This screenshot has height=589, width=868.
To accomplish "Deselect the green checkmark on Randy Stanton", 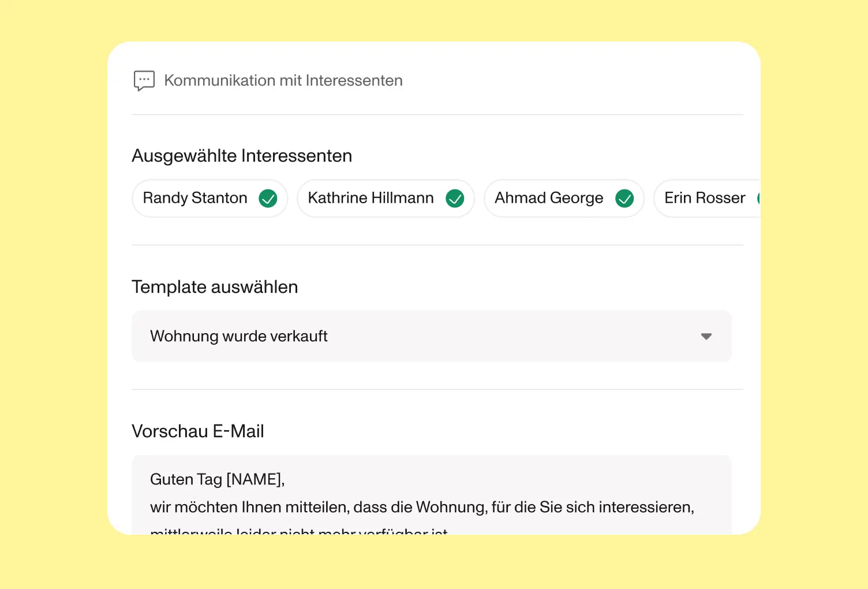I will pos(268,198).
